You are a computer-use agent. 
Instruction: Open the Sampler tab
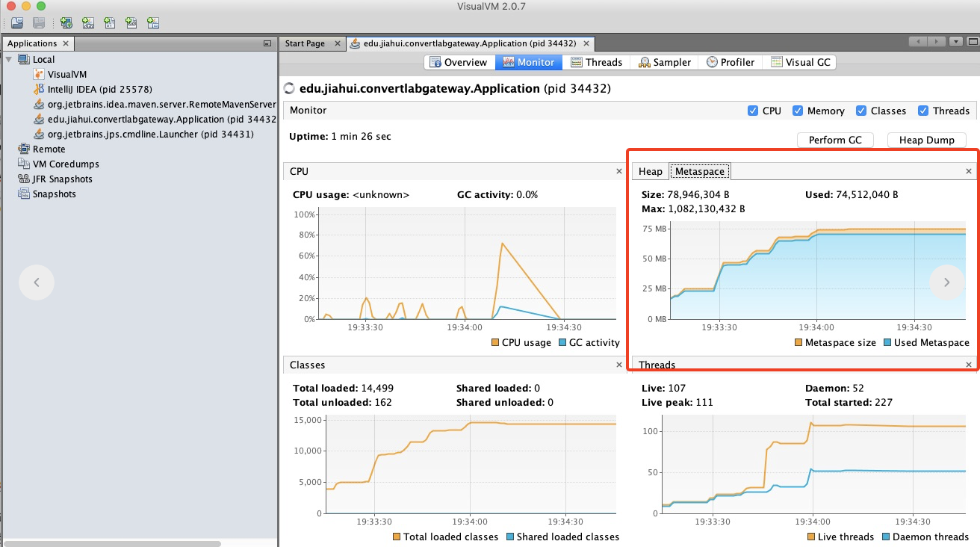pos(664,62)
